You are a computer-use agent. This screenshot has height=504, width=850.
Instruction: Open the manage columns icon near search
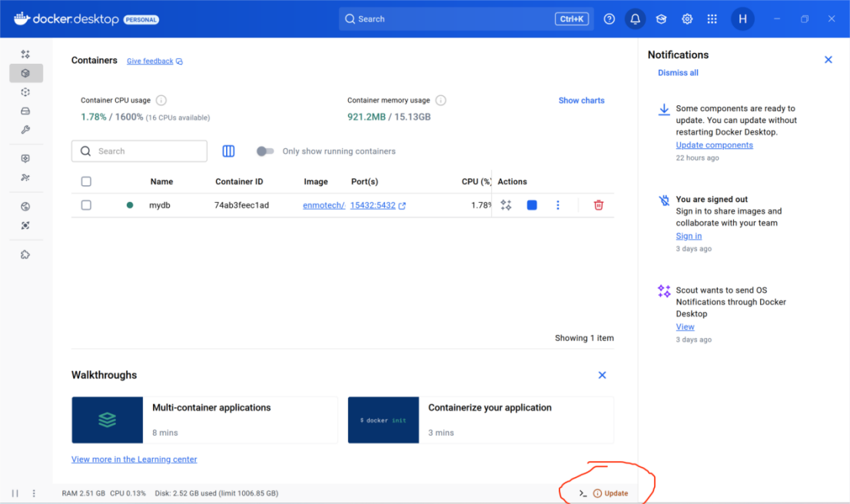click(x=229, y=151)
